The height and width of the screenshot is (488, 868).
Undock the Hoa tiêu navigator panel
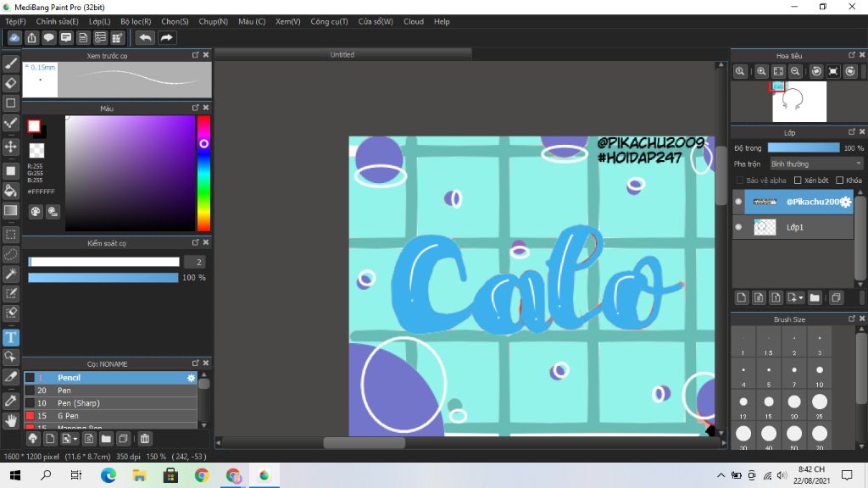[x=852, y=55]
